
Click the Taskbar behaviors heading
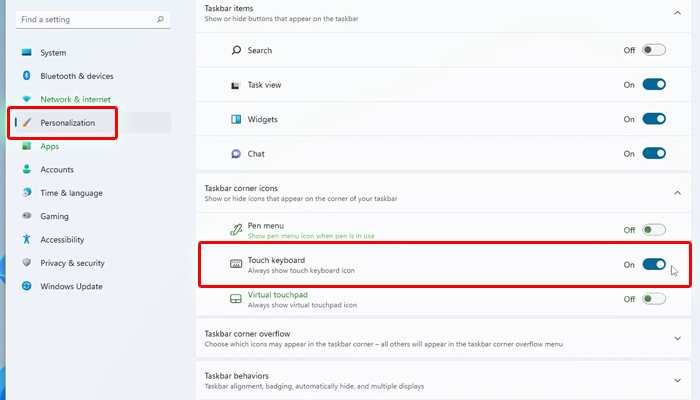pyautogui.click(x=237, y=375)
